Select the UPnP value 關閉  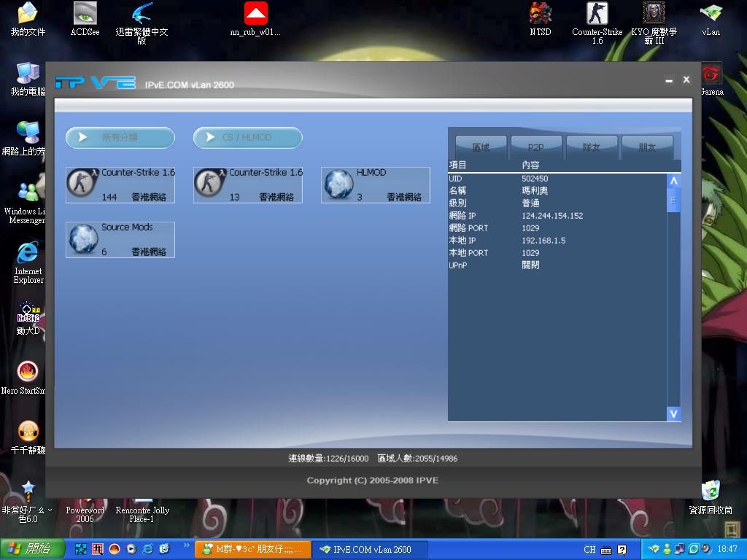tap(531, 265)
